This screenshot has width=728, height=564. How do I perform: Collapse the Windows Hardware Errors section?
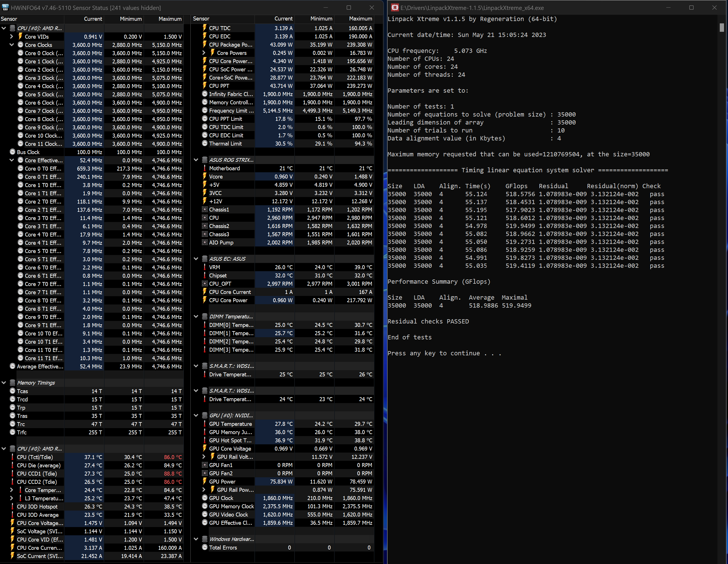pyautogui.click(x=196, y=539)
